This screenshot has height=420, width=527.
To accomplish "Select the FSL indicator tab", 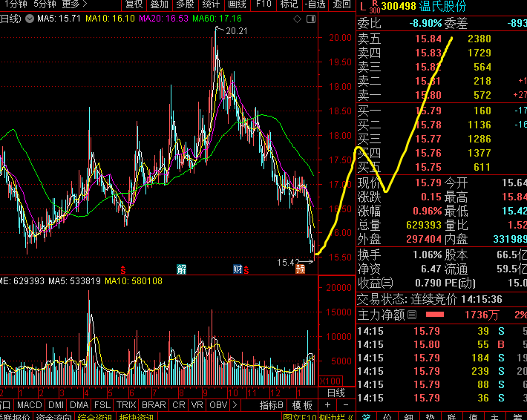I will [102, 405].
